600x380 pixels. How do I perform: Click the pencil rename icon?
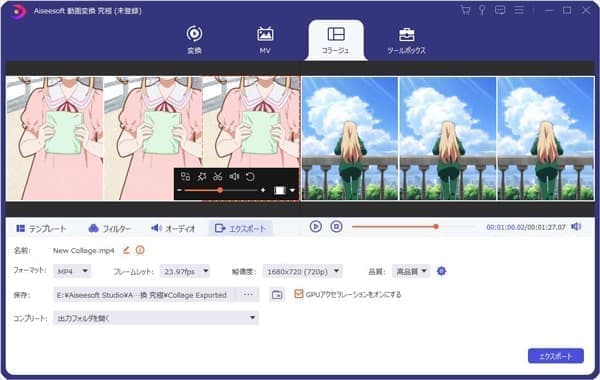click(x=126, y=250)
